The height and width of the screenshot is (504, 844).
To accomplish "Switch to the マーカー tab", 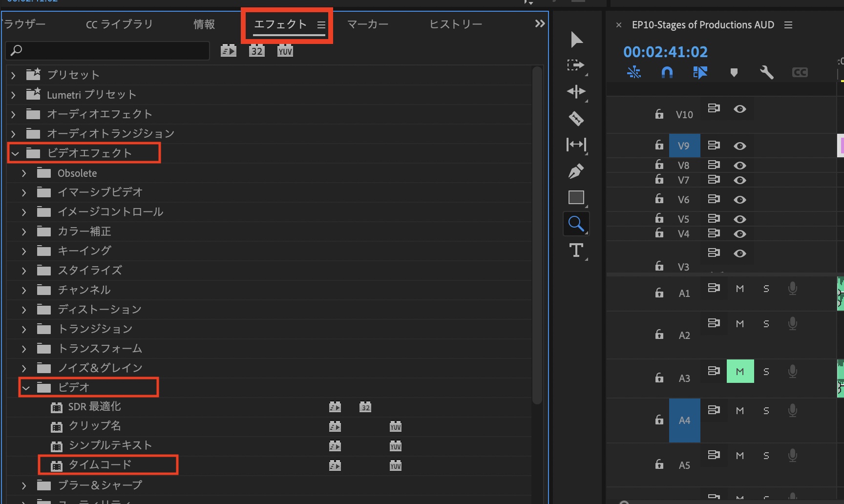I will [x=368, y=23].
